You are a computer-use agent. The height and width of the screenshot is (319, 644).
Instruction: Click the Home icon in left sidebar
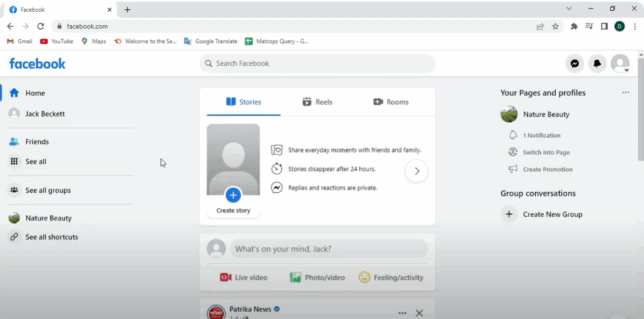[x=14, y=93]
